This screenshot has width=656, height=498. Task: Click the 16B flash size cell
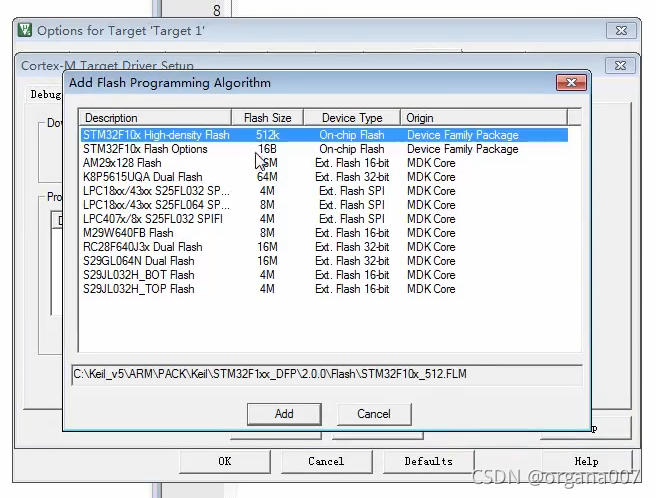click(x=267, y=149)
